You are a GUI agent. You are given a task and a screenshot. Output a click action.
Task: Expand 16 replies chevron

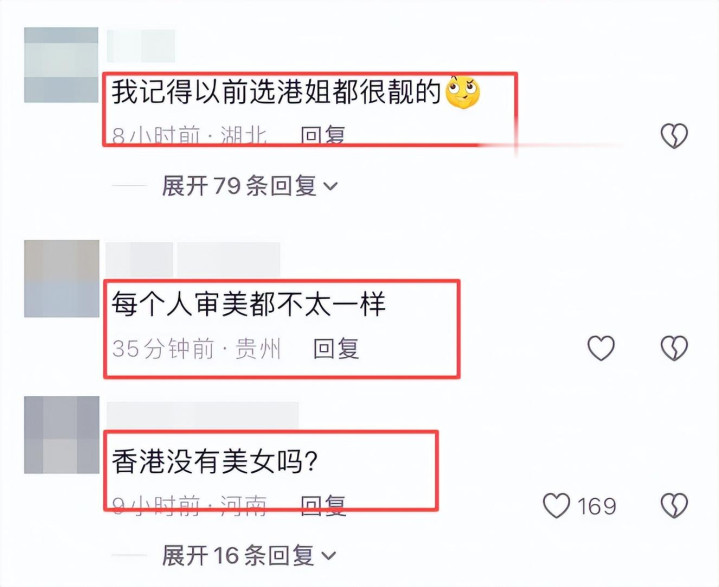(328, 556)
